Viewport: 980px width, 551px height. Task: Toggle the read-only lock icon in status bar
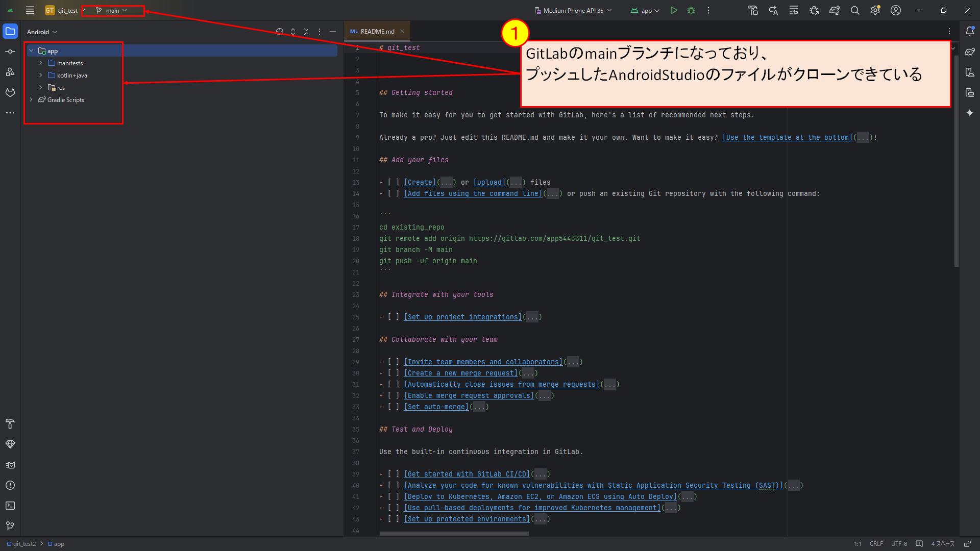tap(967, 544)
